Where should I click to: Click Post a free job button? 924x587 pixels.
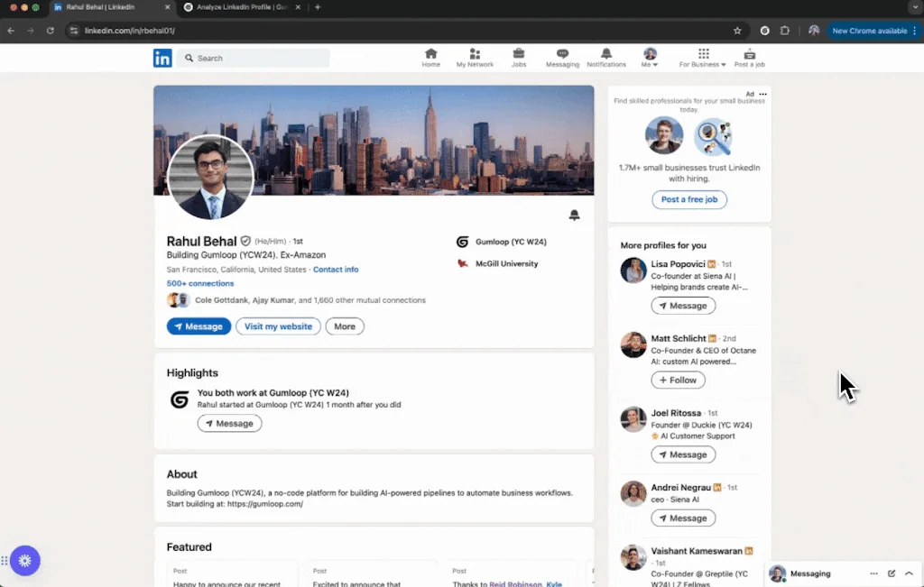pyautogui.click(x=689, y=200)
